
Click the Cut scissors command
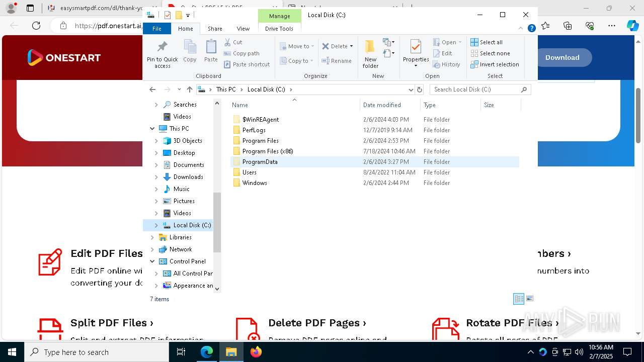tap(233, 42)
